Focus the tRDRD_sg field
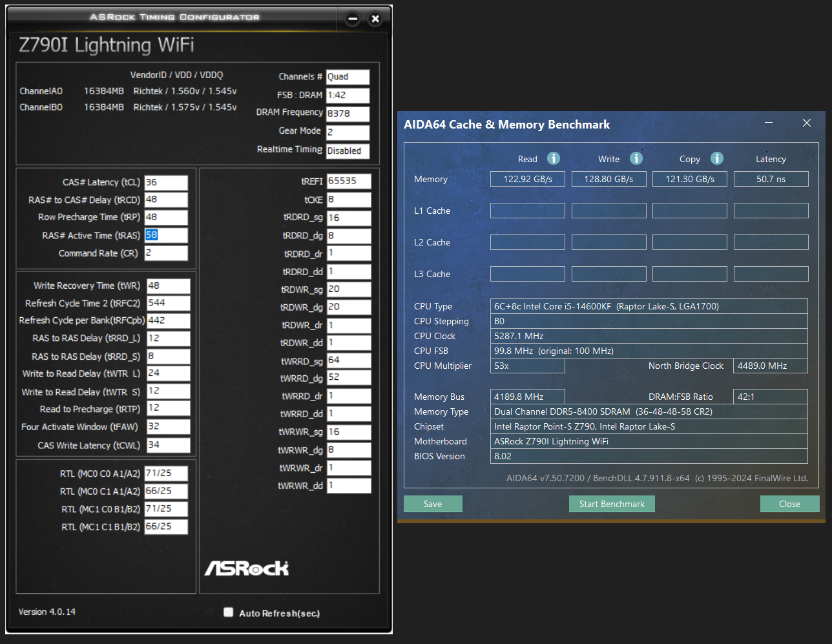Screen dimensions: 832x644 pos(349,218)
